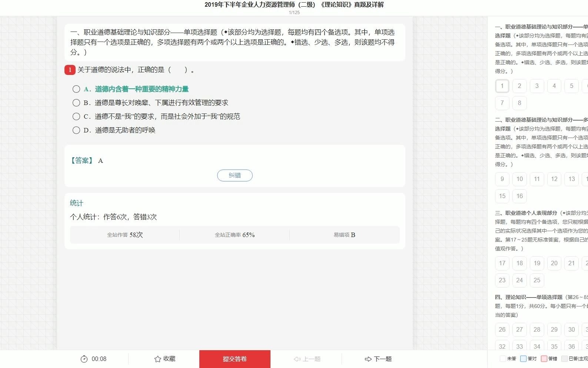Jump to question 2 in navigator
This screenshot has height=368, width=588.
519,86
